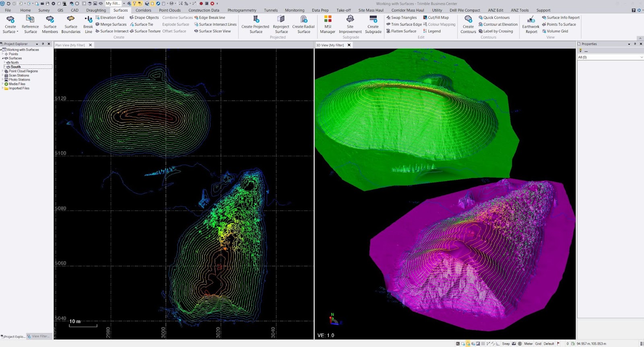644x347 pixels.
Task: Pin the Project Explorer panel
Action: pyautogui.click(x=43, y=44)
